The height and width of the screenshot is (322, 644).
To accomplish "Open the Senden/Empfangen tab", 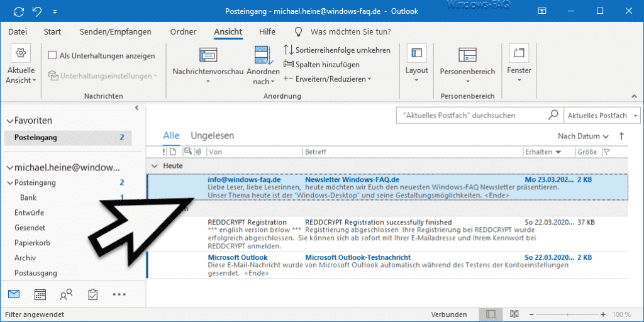I will click(116, 31).
